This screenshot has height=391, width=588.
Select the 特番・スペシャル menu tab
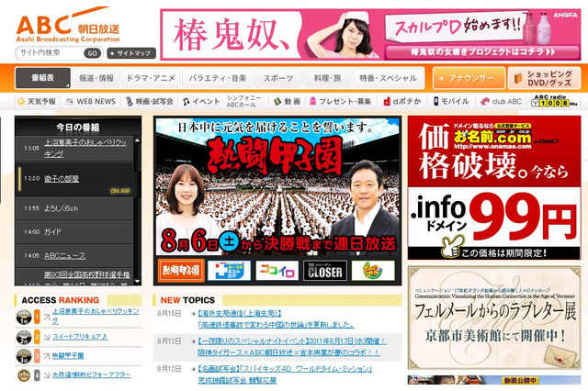388,78
